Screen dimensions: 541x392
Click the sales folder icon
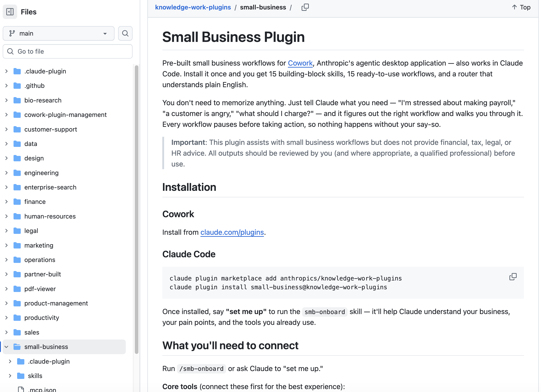tap(17, 332)
